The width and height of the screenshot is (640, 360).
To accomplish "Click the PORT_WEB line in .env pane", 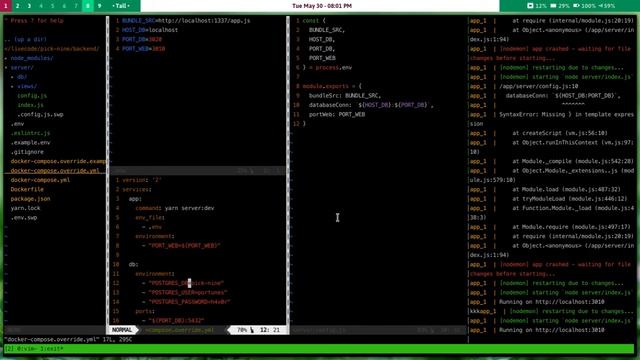I will [x=143, y=49].
